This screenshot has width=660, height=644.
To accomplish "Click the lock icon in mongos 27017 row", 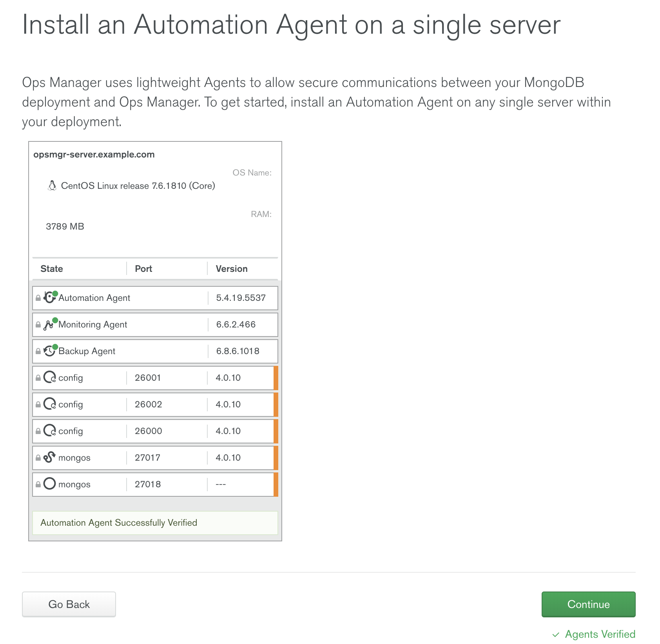I will pos(38,458).
